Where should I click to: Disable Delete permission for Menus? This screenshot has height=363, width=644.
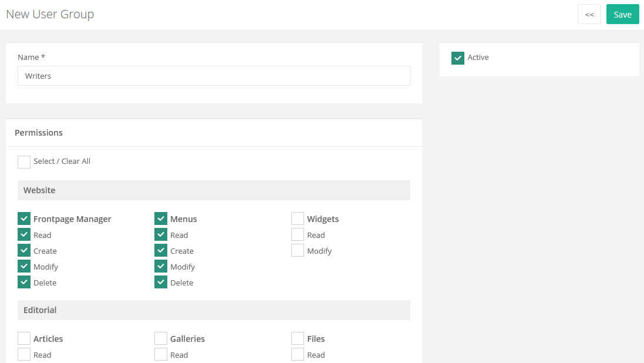(160, 282)
